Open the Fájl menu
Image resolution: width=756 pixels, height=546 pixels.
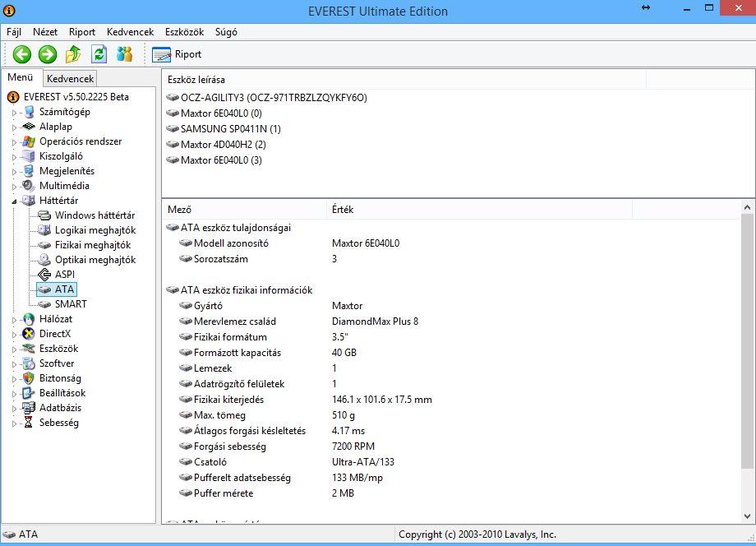point(14,32)
